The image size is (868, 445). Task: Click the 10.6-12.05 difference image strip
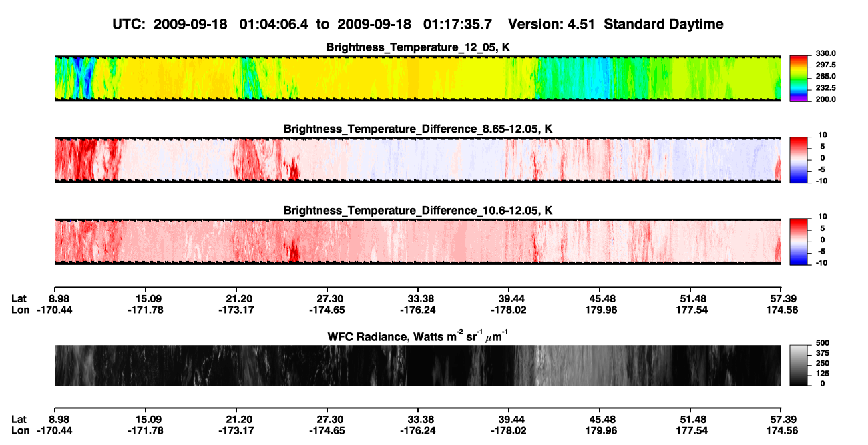click(x=417, y=241)
